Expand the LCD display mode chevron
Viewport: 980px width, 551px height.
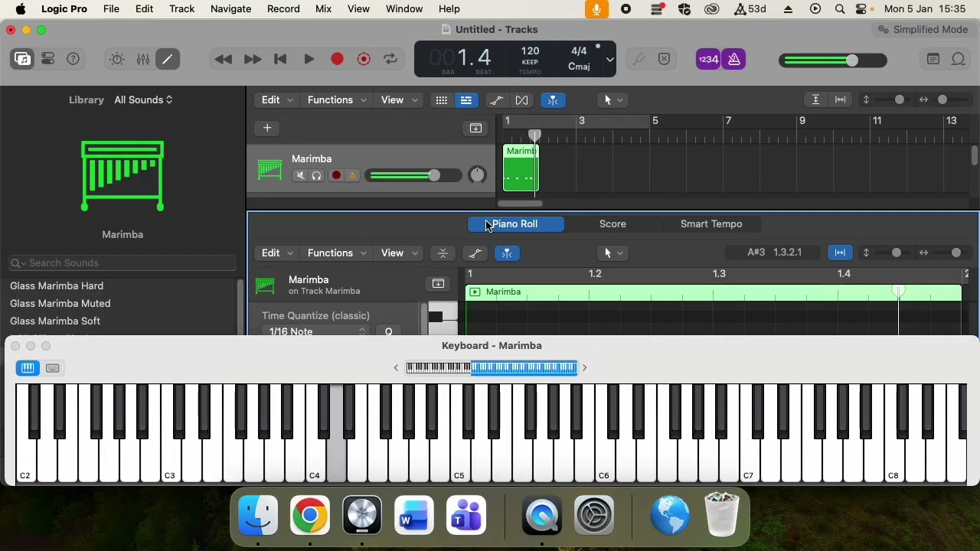(x=609, y=59)
